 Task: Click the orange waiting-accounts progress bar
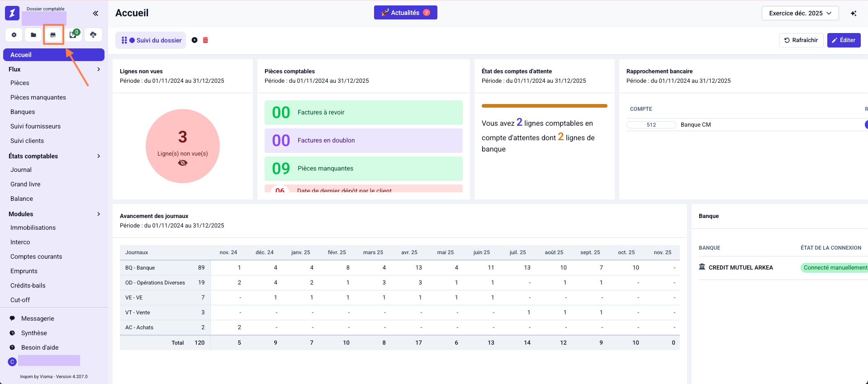[x=544, y=106]
